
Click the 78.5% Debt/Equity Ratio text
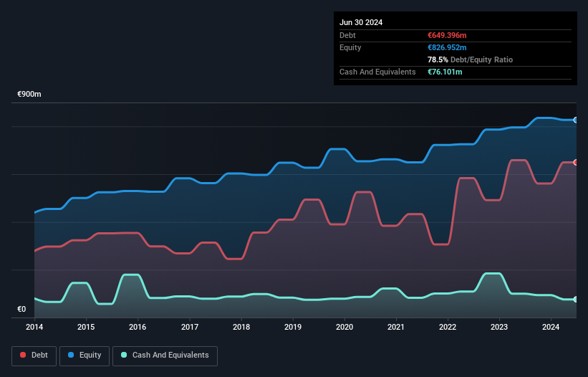[x=471, y=59]
